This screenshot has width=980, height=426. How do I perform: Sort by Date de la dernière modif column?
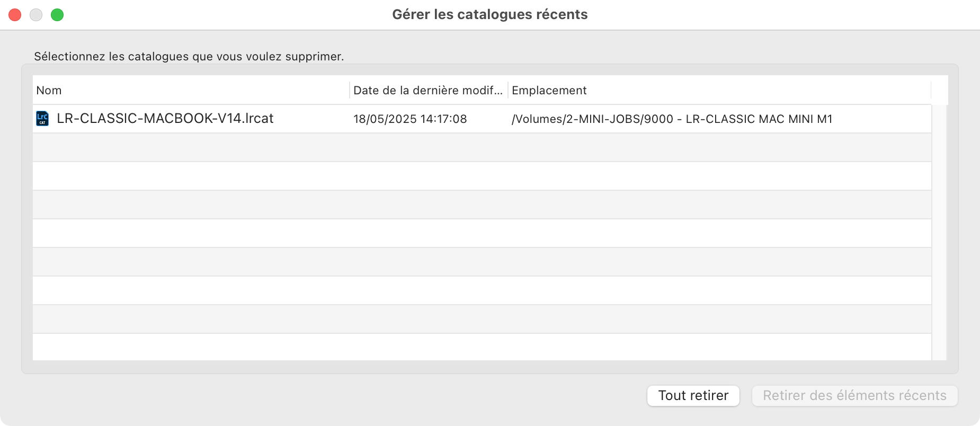pyautogui.click(x=429, y=90)
